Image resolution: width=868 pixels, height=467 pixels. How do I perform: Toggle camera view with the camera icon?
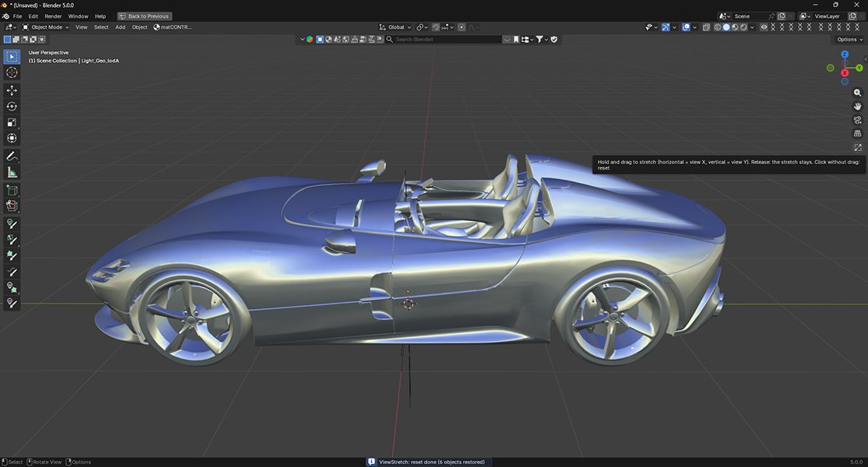857,120
